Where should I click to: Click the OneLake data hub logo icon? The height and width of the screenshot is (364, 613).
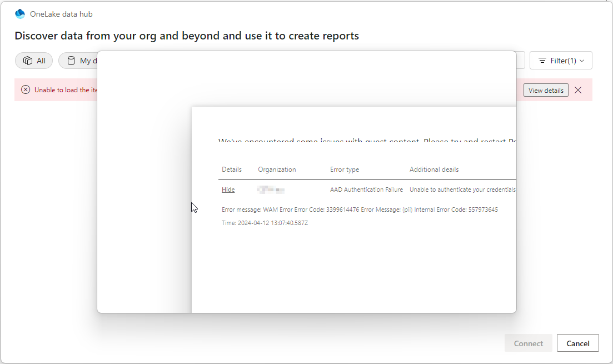pos(20,14)
